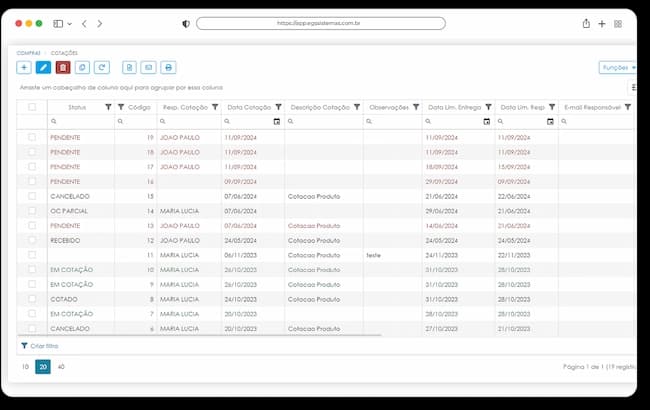Click the browser address bar
The height and width of the screenshot is (410, 650).
(x=321, y=23)
